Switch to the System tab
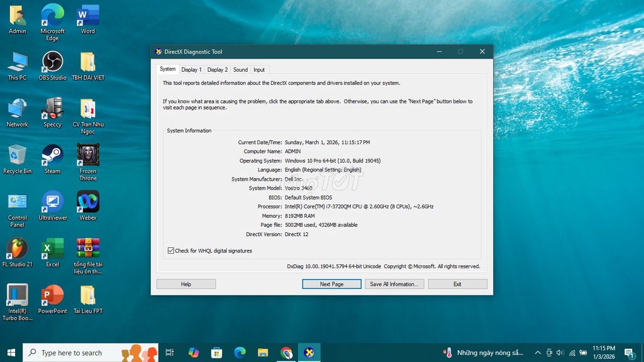 click(167, 69)
